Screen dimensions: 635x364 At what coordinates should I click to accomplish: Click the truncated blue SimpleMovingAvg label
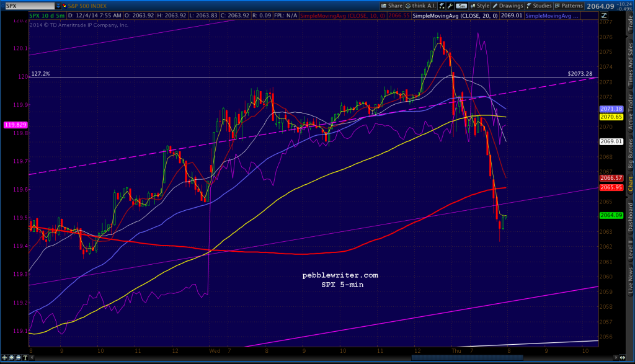[551, 16]
